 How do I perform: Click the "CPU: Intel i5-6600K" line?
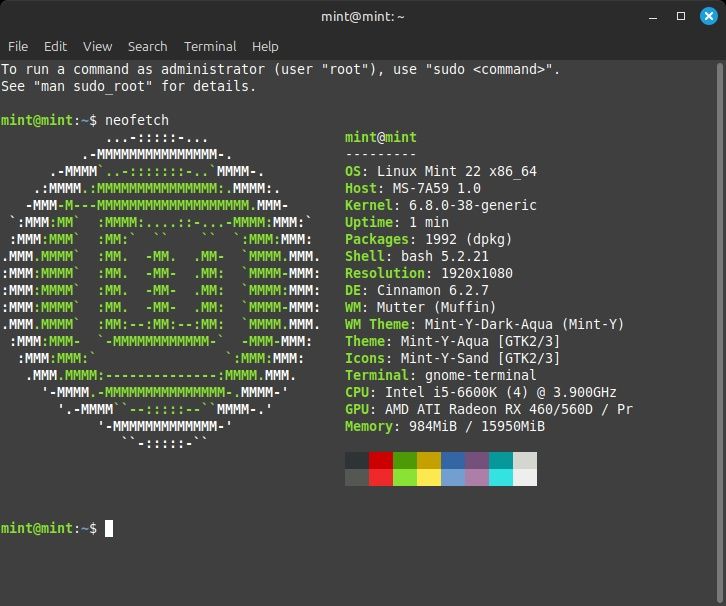pos(481,393)
